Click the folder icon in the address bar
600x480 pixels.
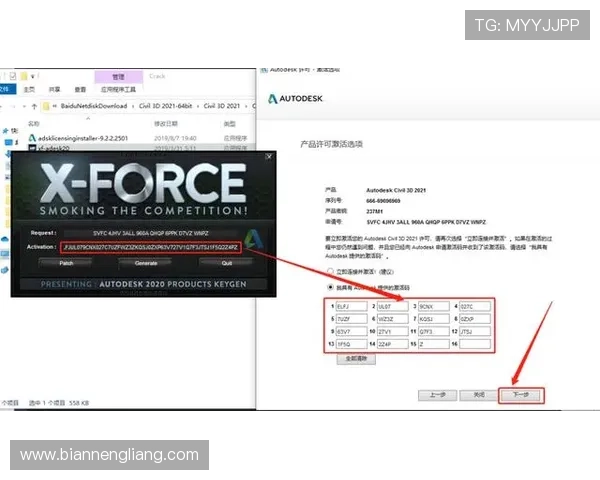pyautogui.click(x=46, y=106)
